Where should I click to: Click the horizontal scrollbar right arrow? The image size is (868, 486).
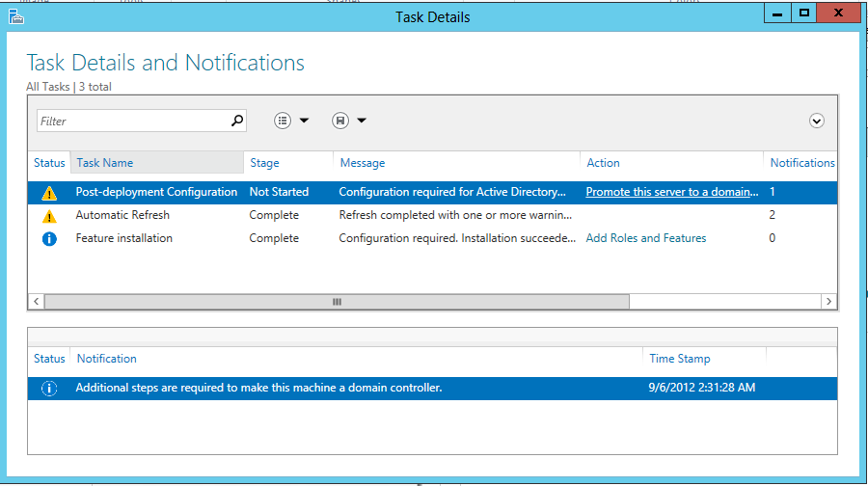tap(828, 302)
